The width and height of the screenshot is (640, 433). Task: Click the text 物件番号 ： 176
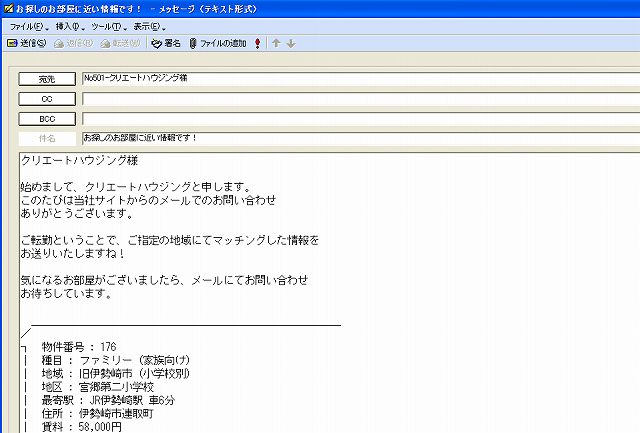point(79,347)
